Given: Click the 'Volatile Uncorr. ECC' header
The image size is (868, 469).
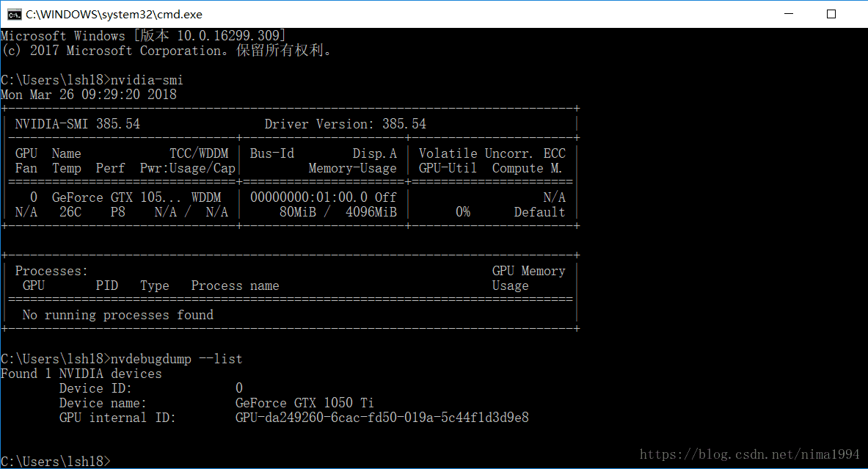Looking at the screenshot, I should 492,153.
